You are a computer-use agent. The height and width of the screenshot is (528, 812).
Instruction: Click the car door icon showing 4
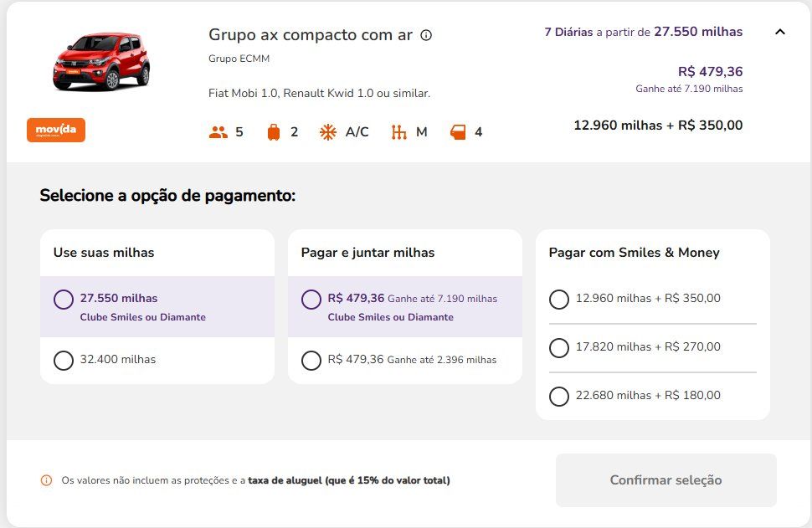click(458, 132)
